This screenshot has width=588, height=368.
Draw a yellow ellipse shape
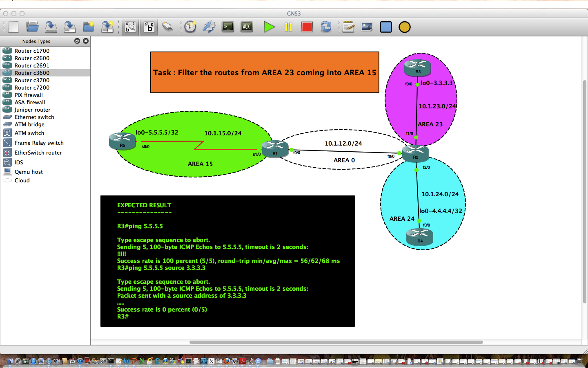404,27
